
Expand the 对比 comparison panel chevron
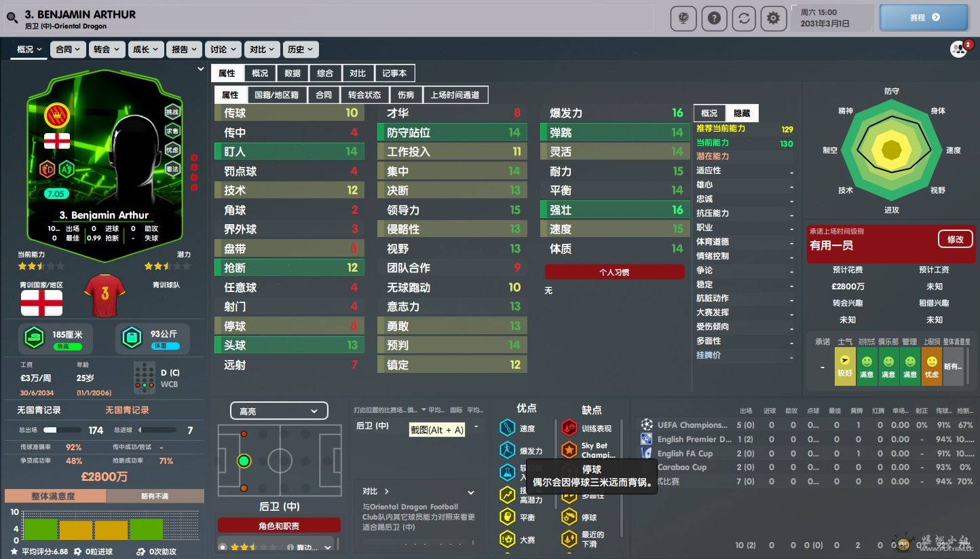[471, 492]
